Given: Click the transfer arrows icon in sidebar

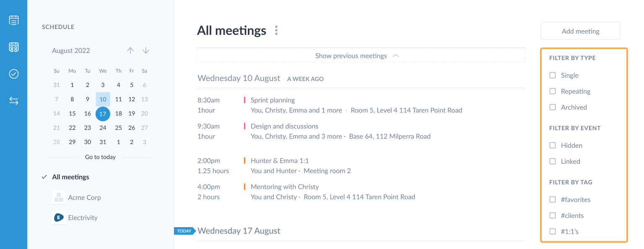Looking at the screenshot, I should click(x=14, y=101).
